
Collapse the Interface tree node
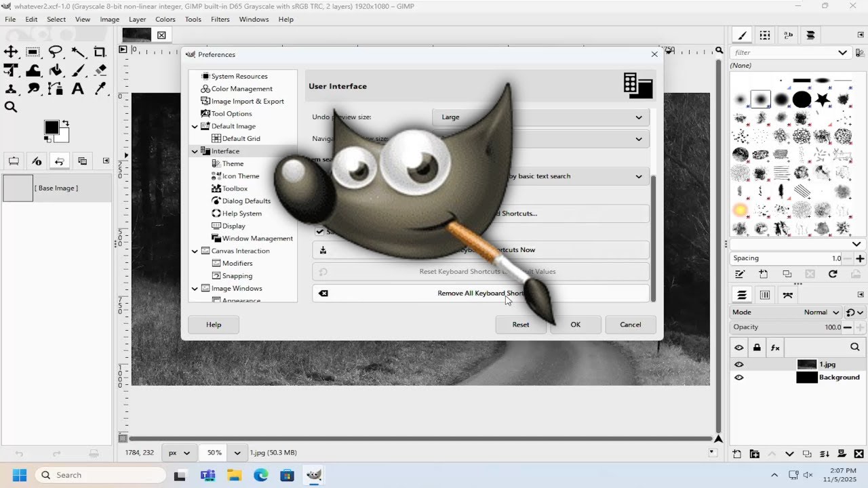pyautogui.click(x=195, y=151)
